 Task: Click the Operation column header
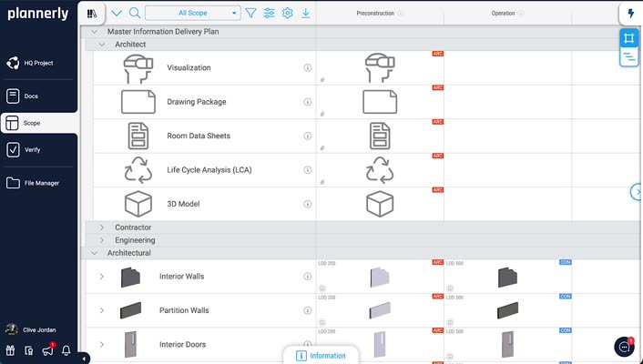[x=503, y=13]
